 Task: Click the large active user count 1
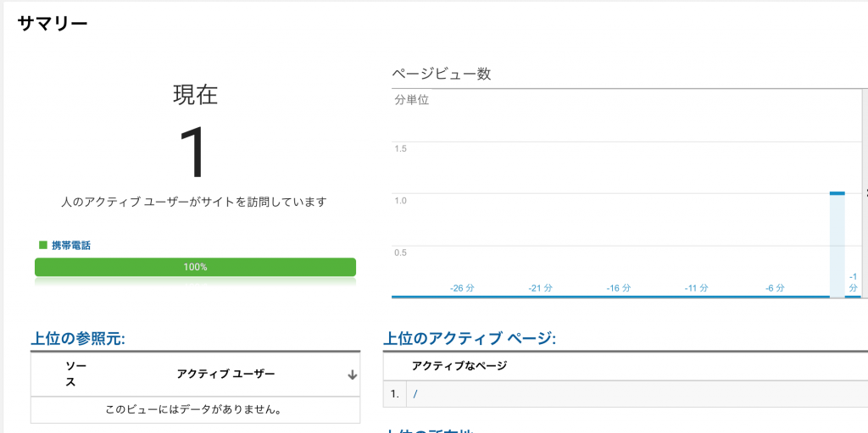click(x=194, y=153)
